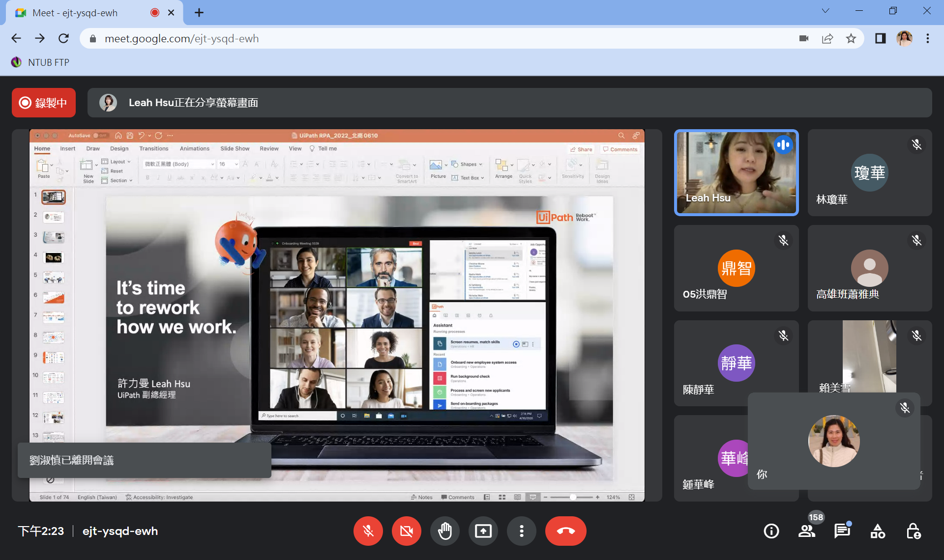Click the Leah Hsu video tile
The image size is (944, 560).
point(736,172)
